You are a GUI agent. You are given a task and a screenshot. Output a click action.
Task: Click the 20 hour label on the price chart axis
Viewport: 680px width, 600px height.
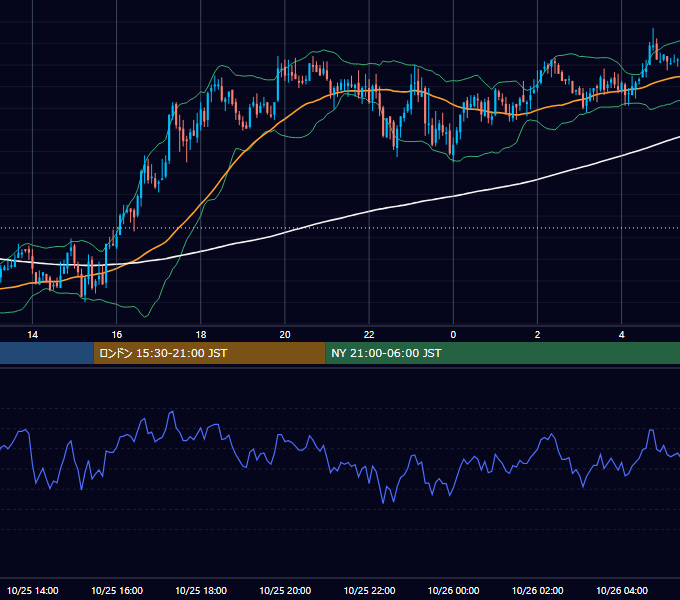coord(285,335)
